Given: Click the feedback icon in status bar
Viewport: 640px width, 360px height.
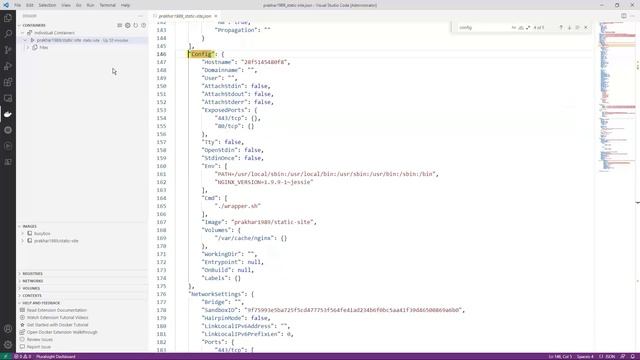Looking at the screenshot, I should tap(622, 356).
